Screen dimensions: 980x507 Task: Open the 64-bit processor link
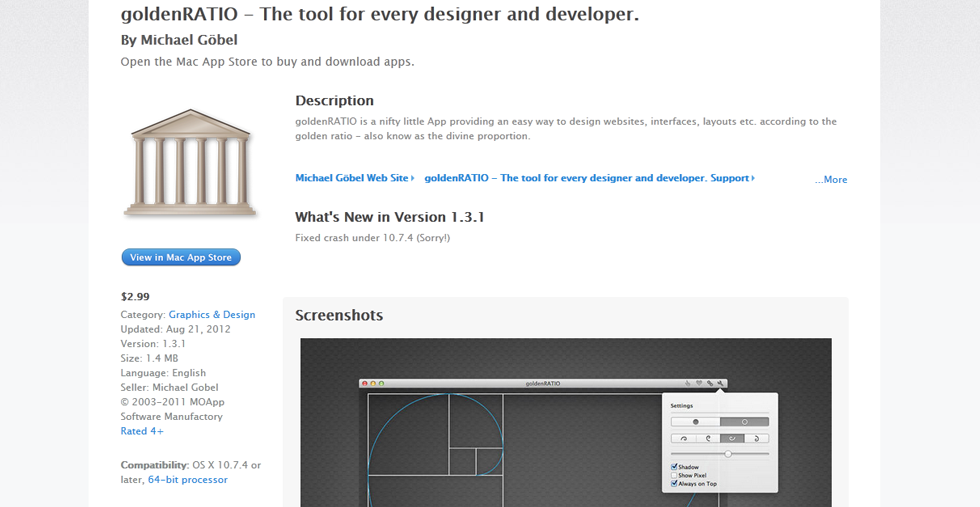tap(188, 479)
